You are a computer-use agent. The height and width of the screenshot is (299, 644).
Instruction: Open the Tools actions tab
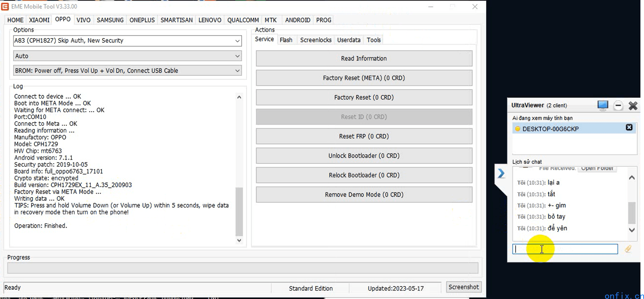click(374, 40)
